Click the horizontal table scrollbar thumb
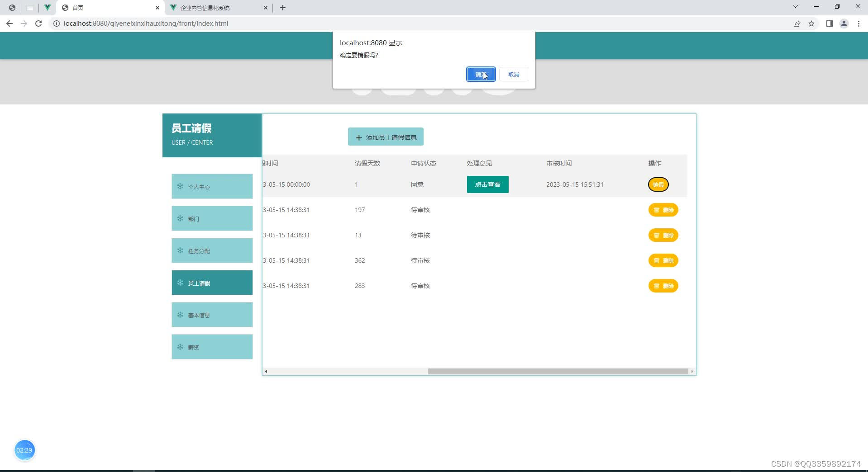The image size is (868, 472). coord(558,371)
